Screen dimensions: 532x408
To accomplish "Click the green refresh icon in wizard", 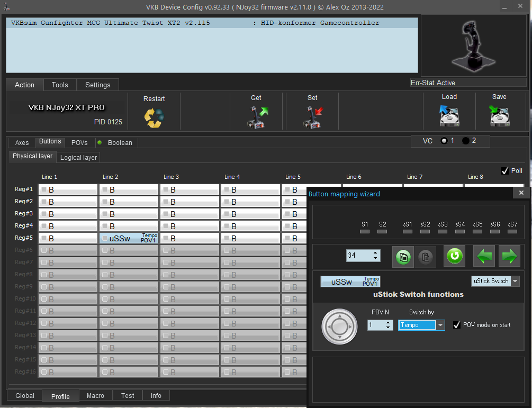I will 454,257.
